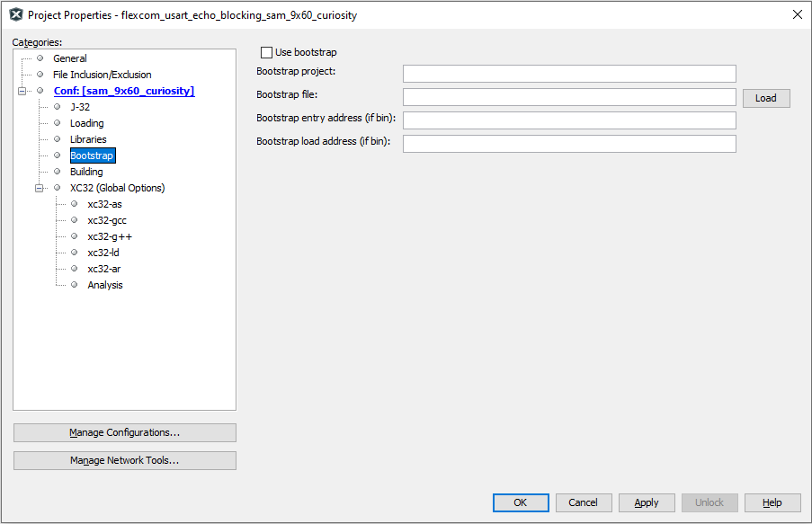Collapse the Conf: [sam_9x60_curiosity] tree node
This screenshot has height=524, width=812.
(x=22, y=91)
